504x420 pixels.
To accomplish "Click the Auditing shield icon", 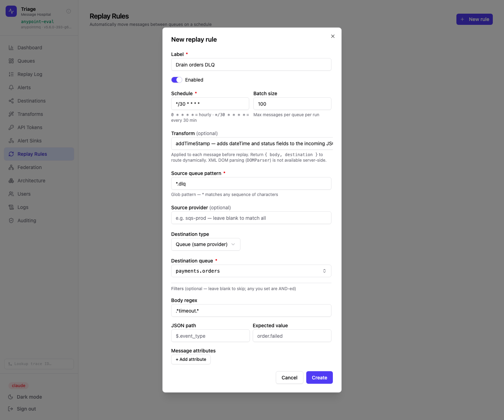I will pos(11,220).
